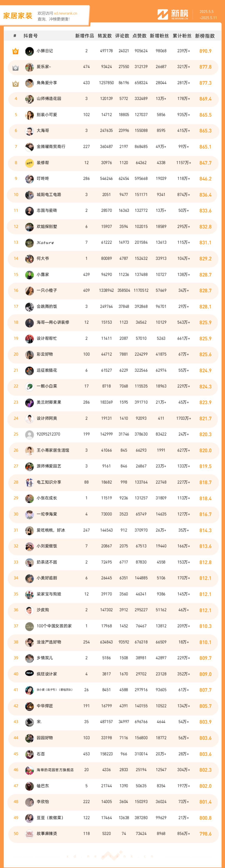Viewport: 225px width, 868px height.
Task: Click the 累计粉丝 column header
Action: coord(182,36)
